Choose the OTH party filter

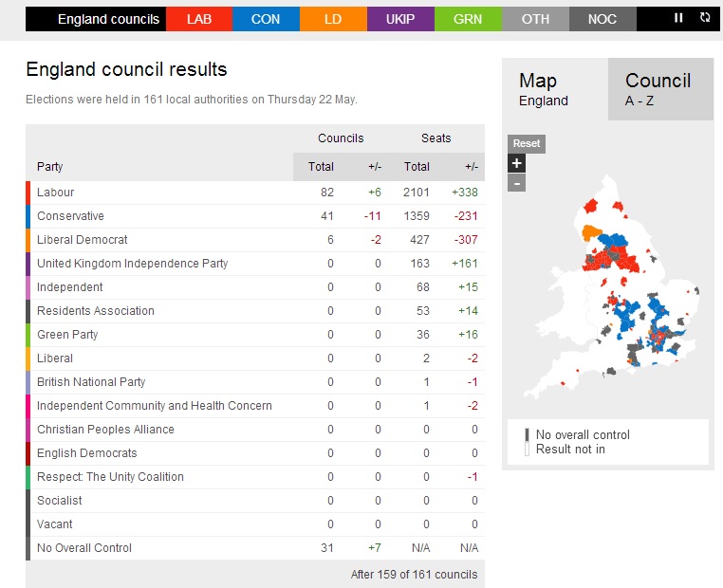(x=535, y=19)
